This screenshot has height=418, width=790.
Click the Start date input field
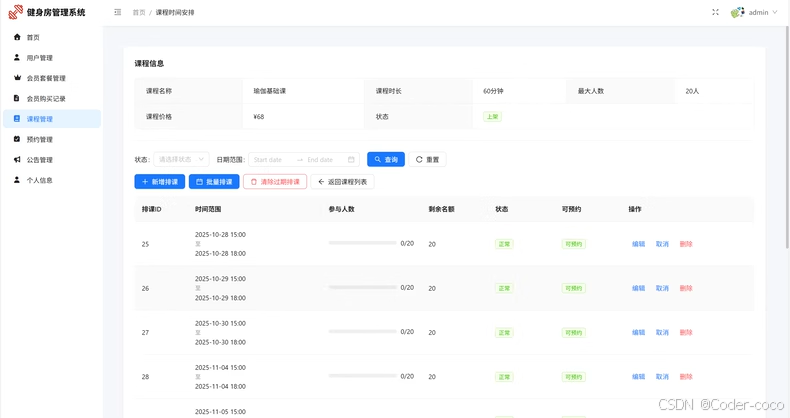[271, 160]
